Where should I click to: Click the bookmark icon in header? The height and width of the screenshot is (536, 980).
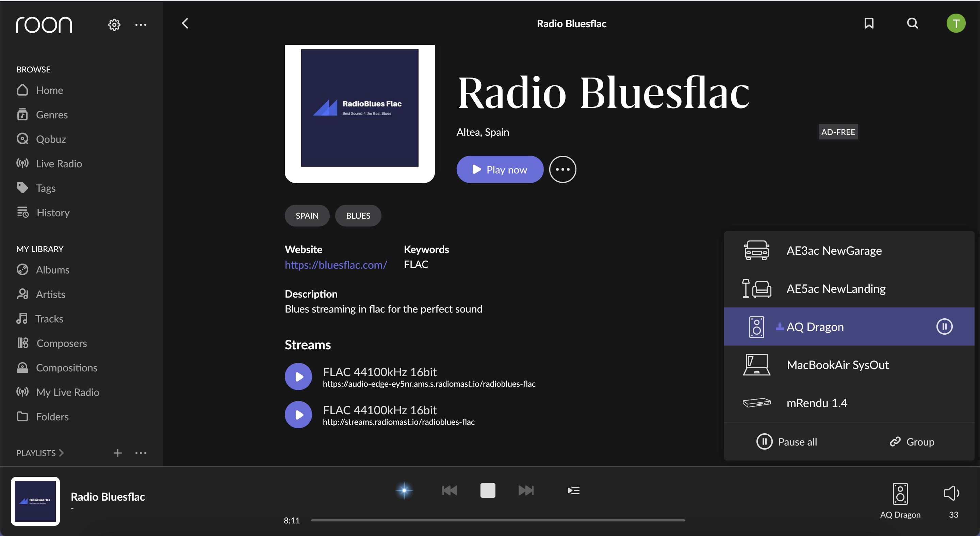pos(868,23)
